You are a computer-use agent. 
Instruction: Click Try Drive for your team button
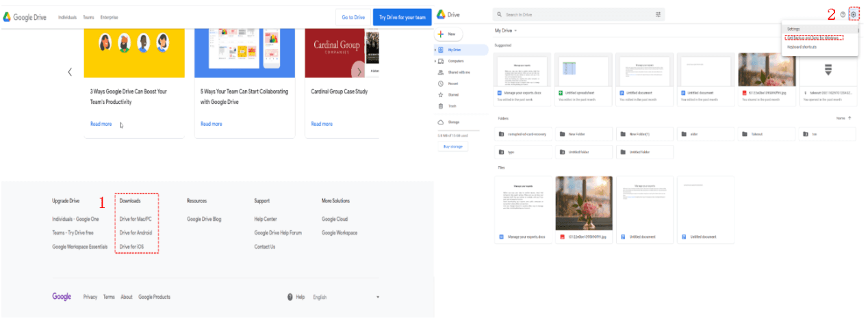[x=403, y=17]
